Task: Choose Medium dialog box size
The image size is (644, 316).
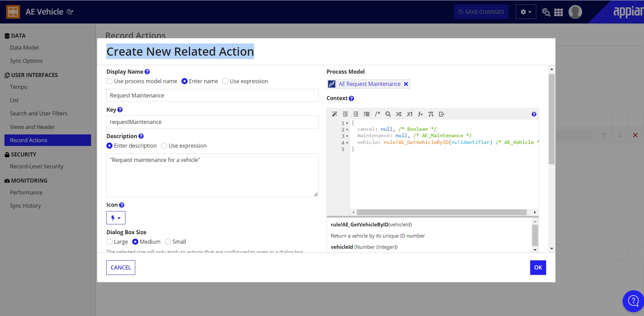Action: click(x=135, y=242)
